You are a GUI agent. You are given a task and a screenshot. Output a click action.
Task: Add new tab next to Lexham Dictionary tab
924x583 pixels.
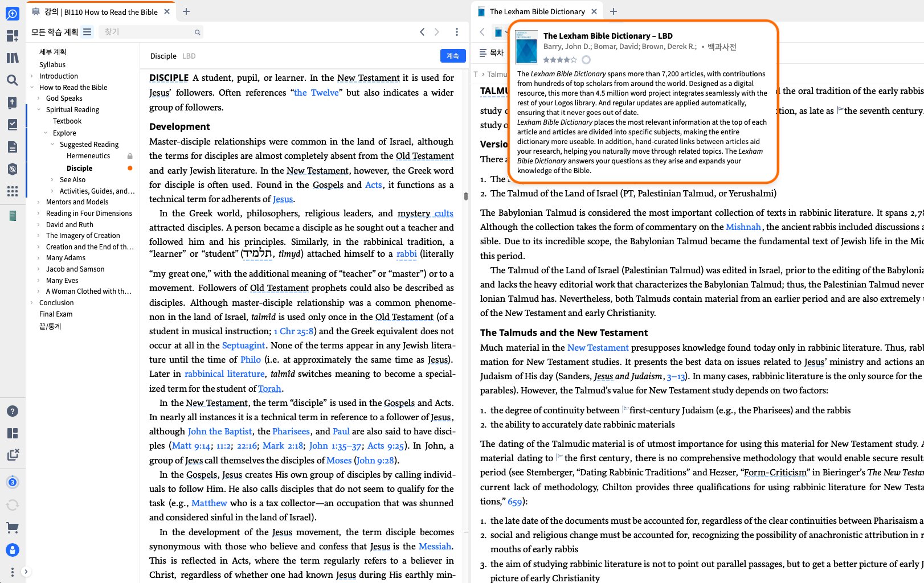(614, 11)
